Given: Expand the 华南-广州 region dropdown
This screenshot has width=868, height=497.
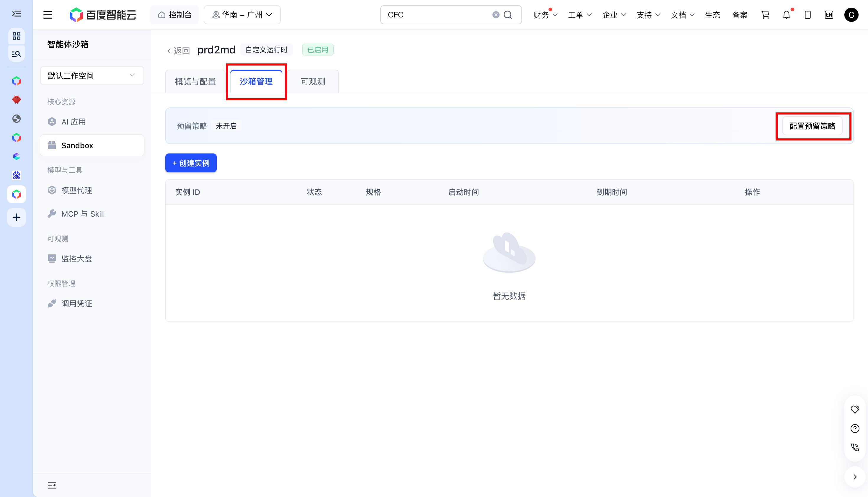Looking at the screenshot, I should point(242,15).
